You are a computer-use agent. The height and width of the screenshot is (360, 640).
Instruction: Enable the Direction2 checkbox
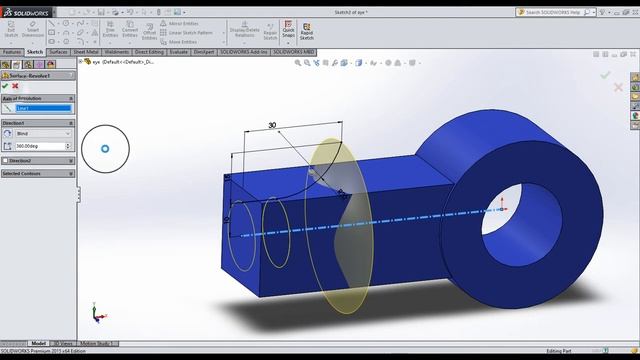[5, 161]
